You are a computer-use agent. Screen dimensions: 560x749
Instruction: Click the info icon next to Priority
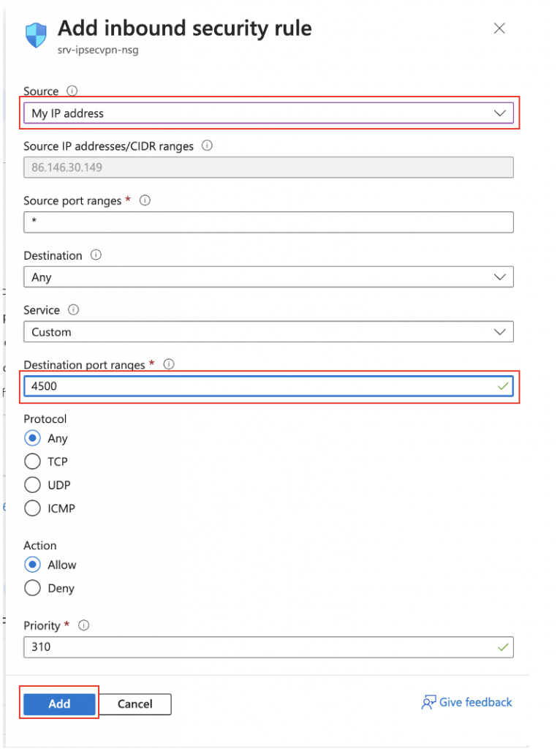click(84, 625)
